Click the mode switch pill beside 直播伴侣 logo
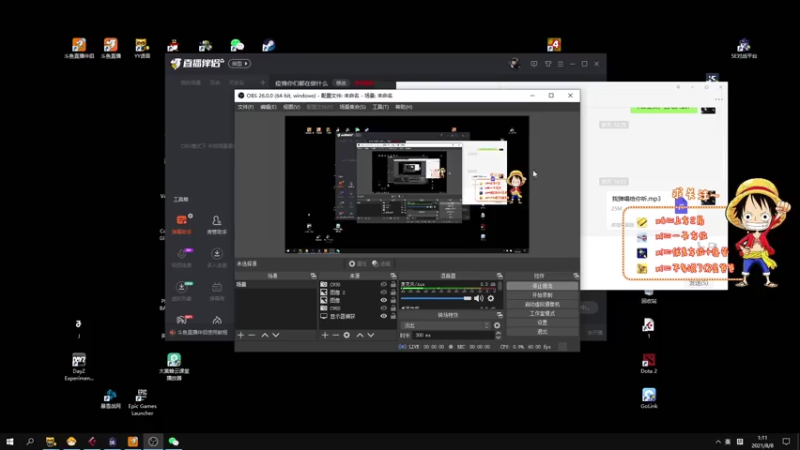 (239, 64)
